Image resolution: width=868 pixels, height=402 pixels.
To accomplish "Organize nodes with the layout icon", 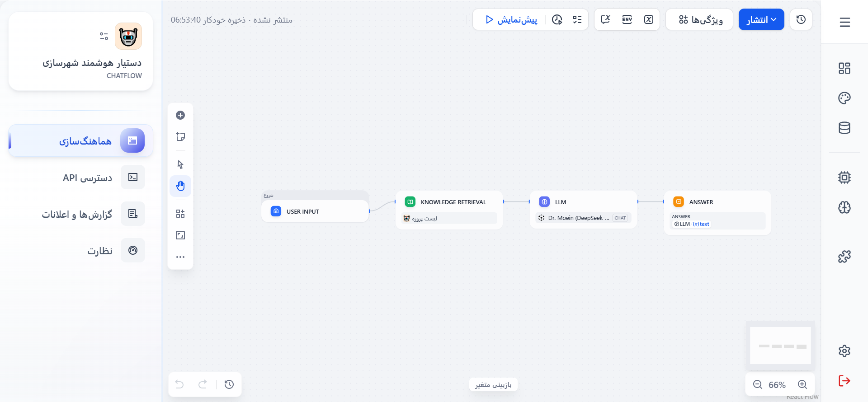I will click(x=180, y=214).
